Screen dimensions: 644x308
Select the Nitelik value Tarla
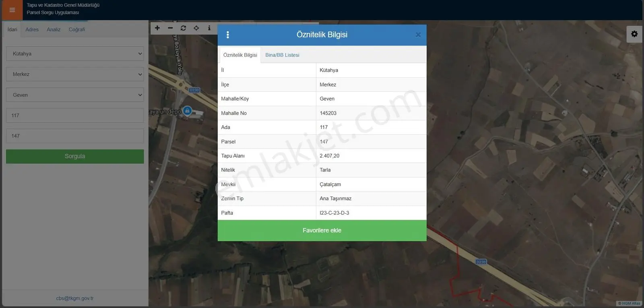tap(325, 170)
